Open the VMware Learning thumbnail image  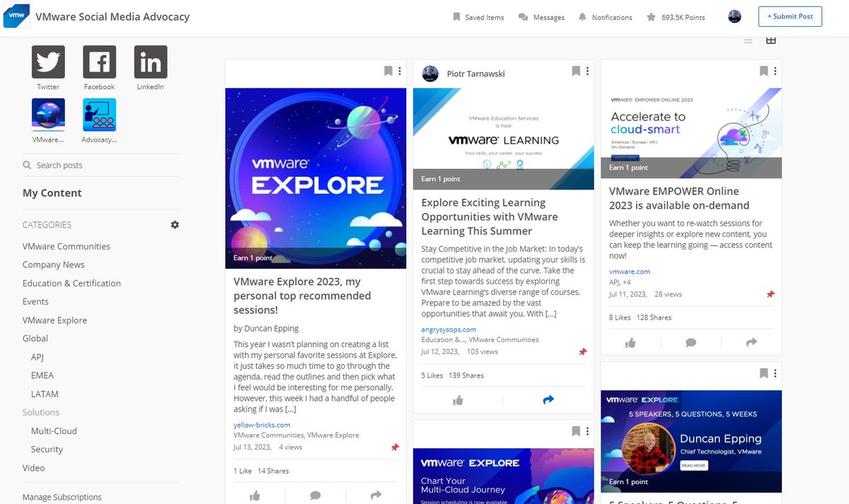click(503, 139)
